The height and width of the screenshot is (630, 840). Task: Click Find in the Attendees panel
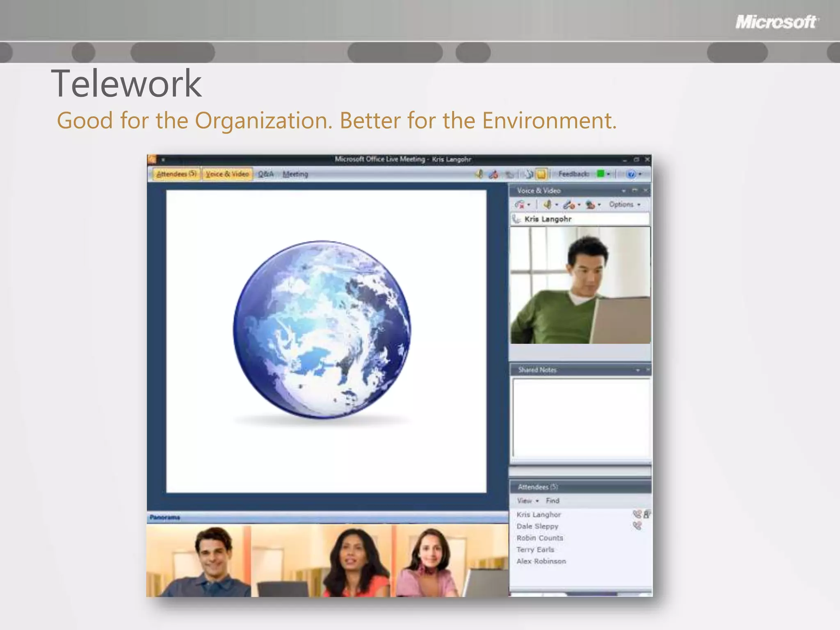tap(552, 500)
